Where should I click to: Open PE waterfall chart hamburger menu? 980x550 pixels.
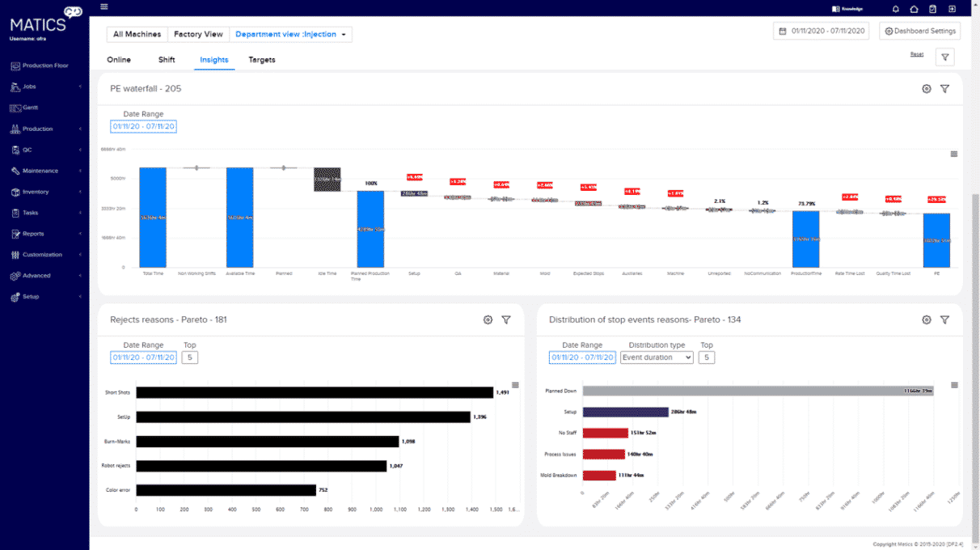click(954, 154)
